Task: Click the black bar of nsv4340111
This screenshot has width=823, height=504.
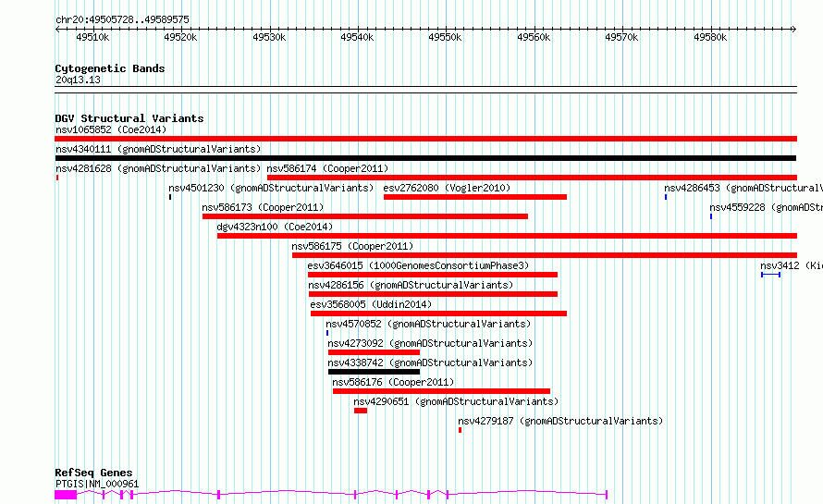Action: pos(425,158)
